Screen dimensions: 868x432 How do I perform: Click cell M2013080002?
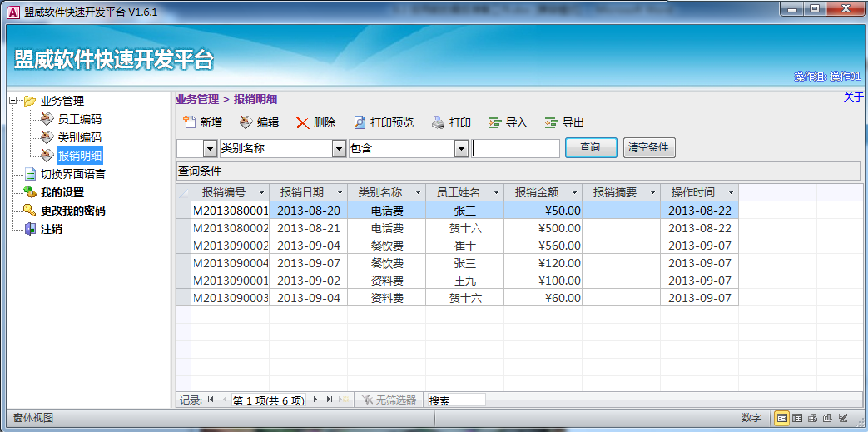coord(231,227)
